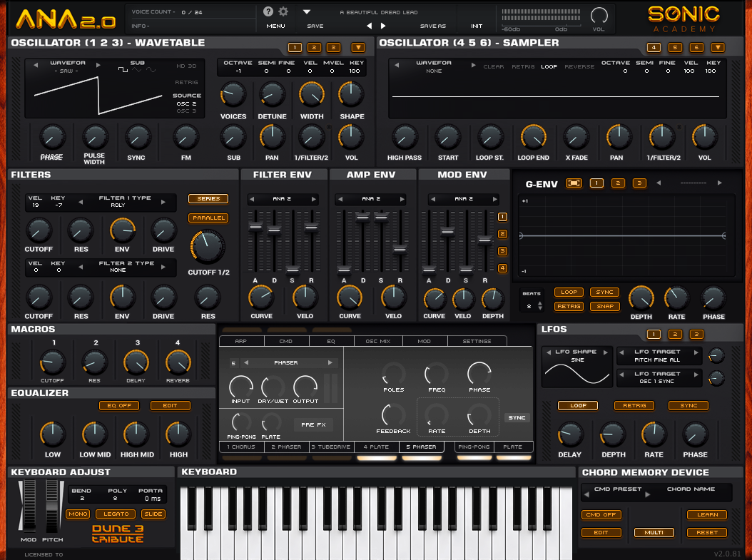The image size is (752, 560).
Task: Go to next preset arrow
Action: click(382, 26)
